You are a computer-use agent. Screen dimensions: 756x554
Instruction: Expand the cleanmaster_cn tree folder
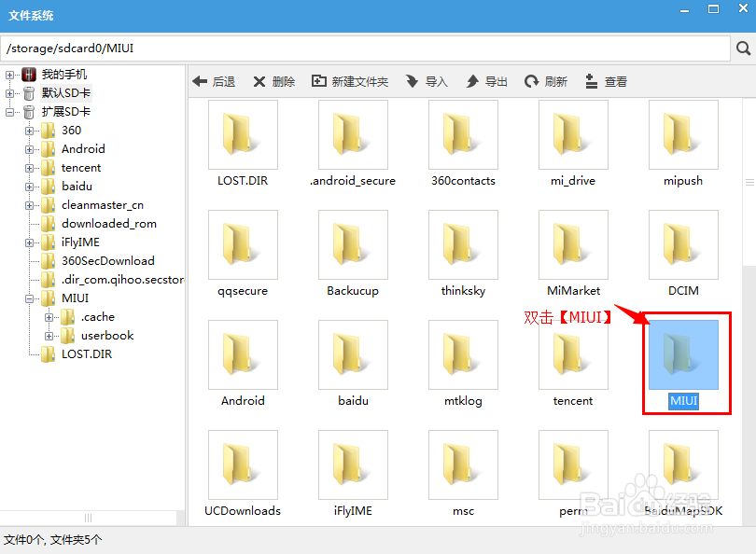click(30, 205)
